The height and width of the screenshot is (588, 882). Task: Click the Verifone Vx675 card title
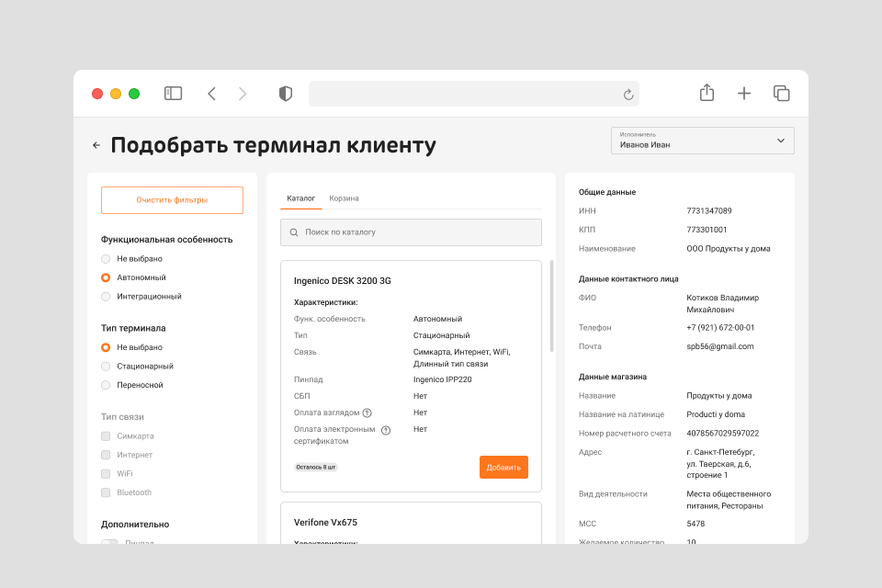325,523
